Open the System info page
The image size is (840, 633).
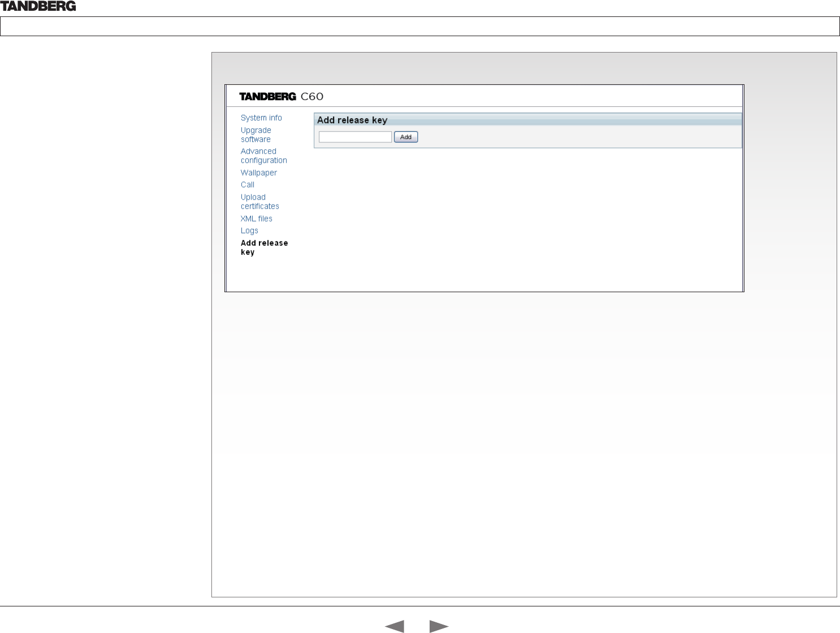coord(261,118)
